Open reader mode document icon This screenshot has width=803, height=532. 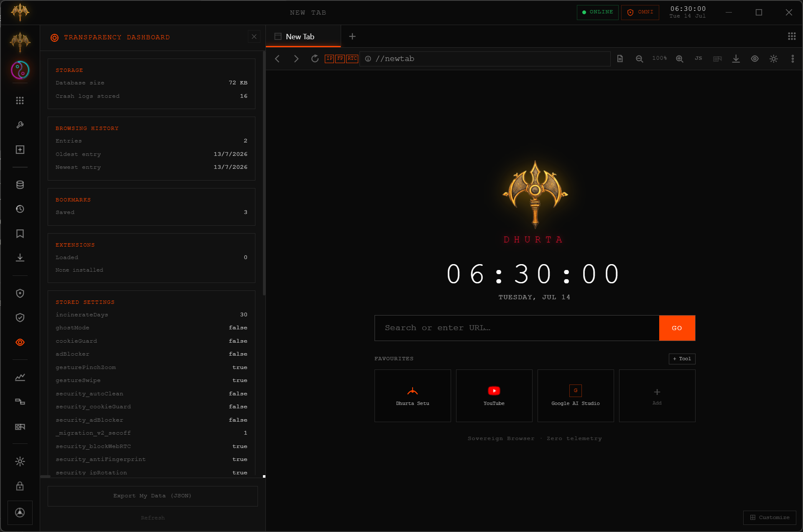[620, 59]
